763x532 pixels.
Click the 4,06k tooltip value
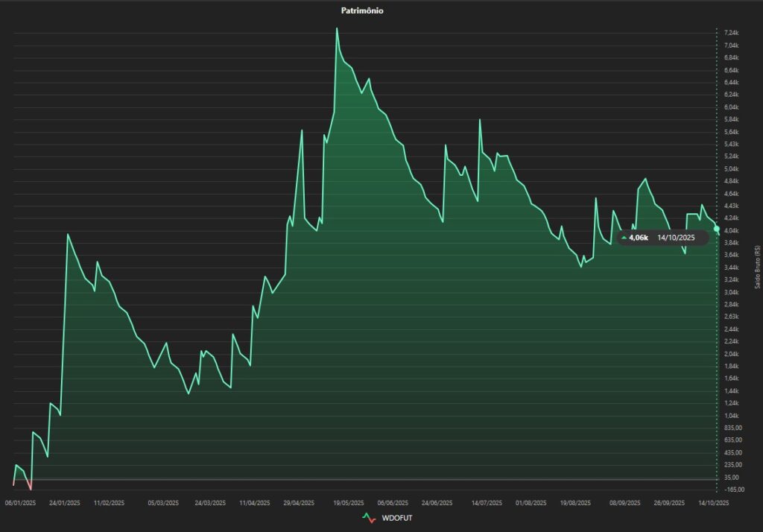click(639, 238)
